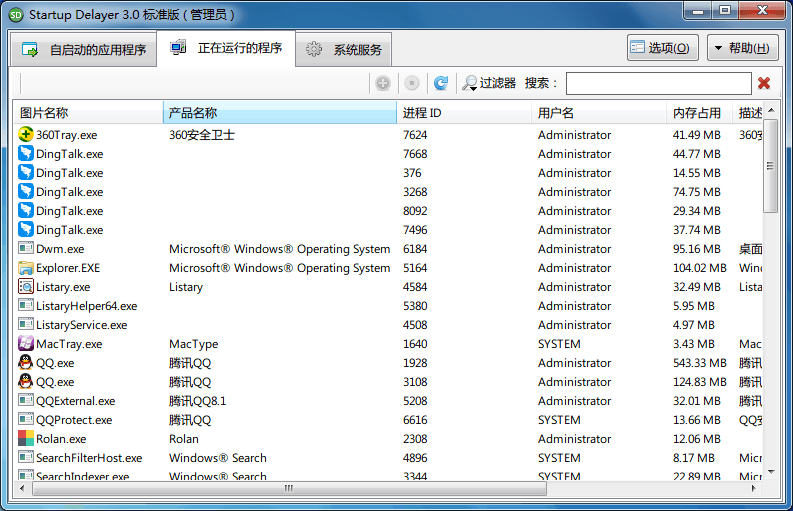The width and height of the screenshot is (793, 511).
Task: Click the grey add (plus) toolbar icon
Action: 382,83
